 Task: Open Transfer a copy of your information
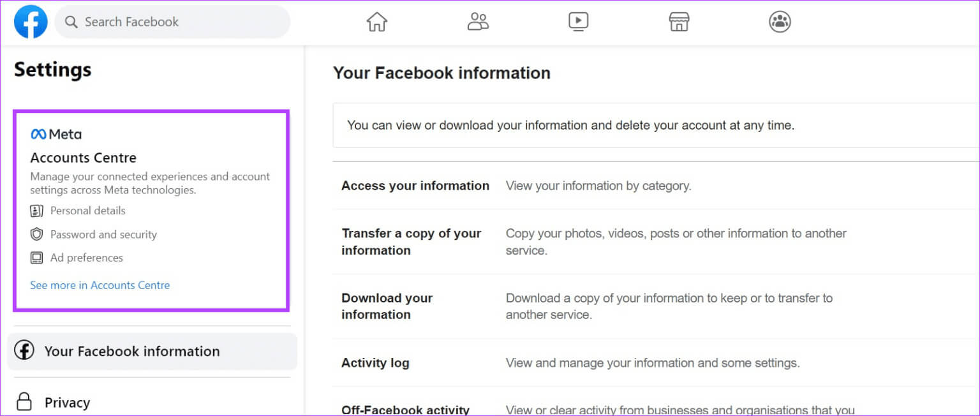click(412, 242)
